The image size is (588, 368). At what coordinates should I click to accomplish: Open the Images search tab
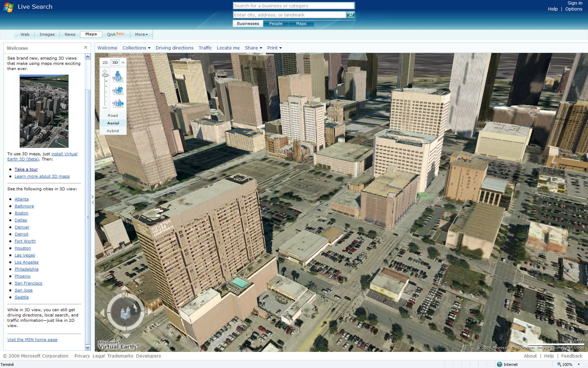click(x=47, y=34)
